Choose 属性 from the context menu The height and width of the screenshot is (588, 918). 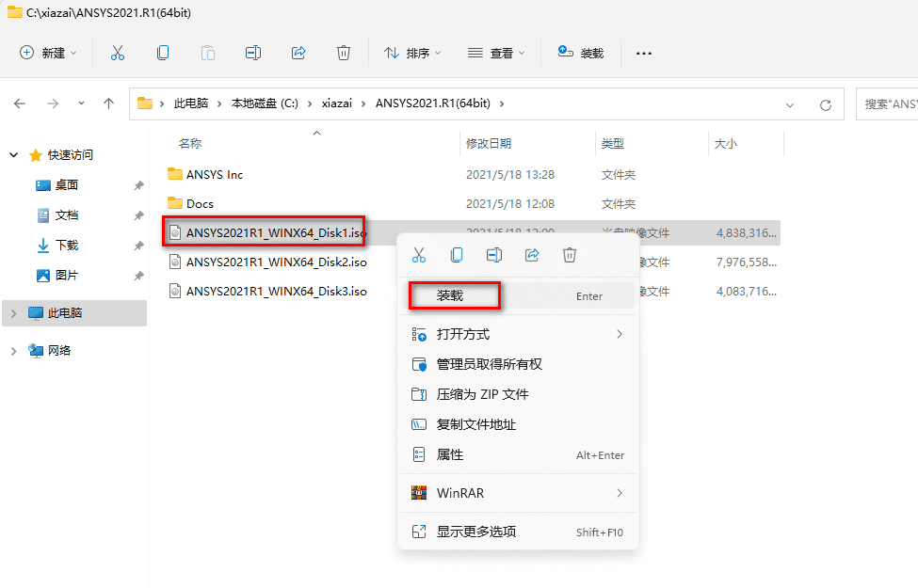point(450,454)
